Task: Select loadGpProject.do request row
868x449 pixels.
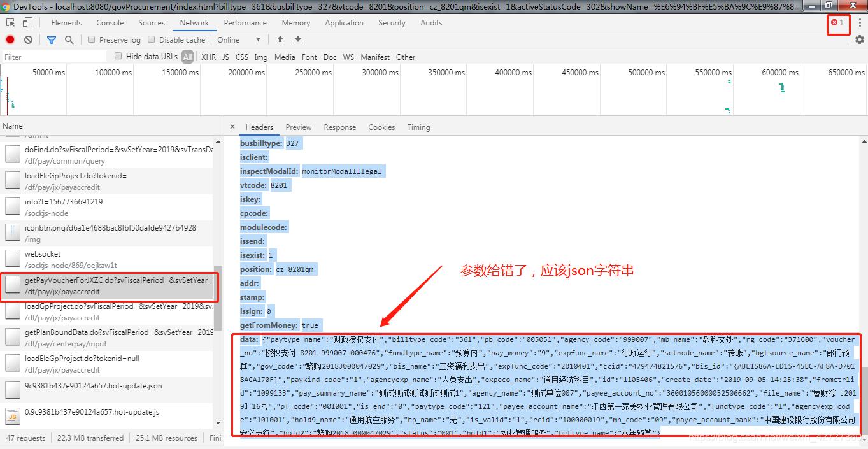Action: tap(107, 312)
